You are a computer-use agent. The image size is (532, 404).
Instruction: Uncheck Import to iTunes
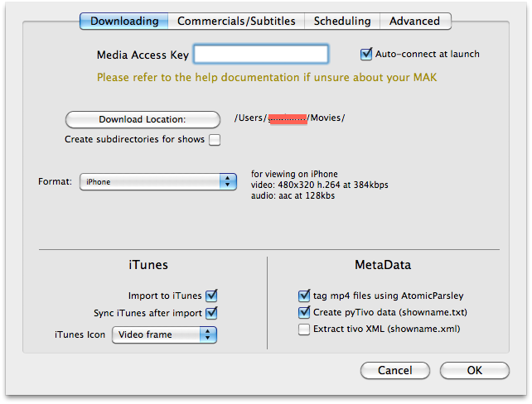click(211, 296)
